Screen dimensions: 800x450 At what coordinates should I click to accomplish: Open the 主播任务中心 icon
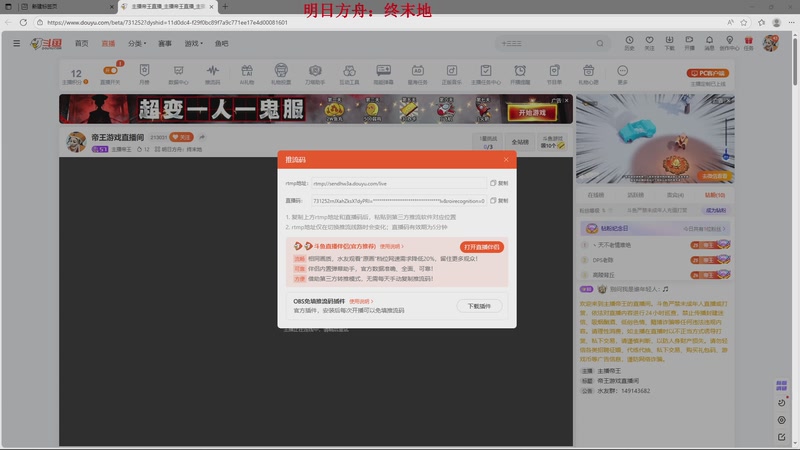click(486, 74)
